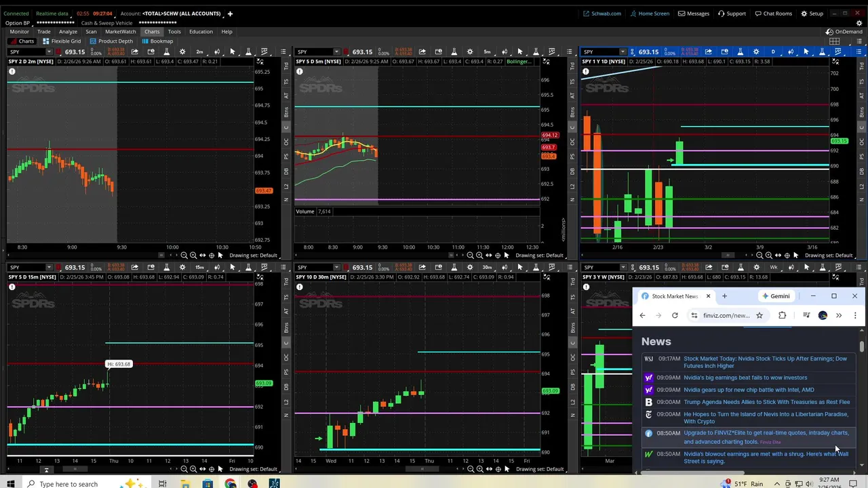The height and width of the screenshot is (488, 868).
Task: Click the exclamation info icon on SPY 2m chart
Action: tap(12, 71)
